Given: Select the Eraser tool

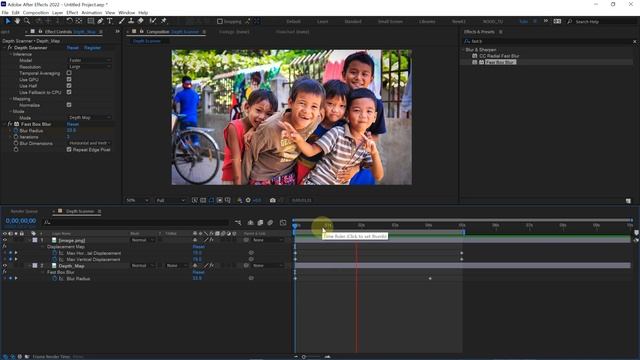Looking at the screenshot, I should (140, 21).
